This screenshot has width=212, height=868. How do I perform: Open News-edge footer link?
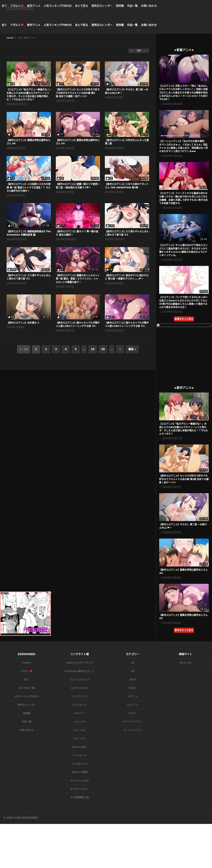click(80, 747)
